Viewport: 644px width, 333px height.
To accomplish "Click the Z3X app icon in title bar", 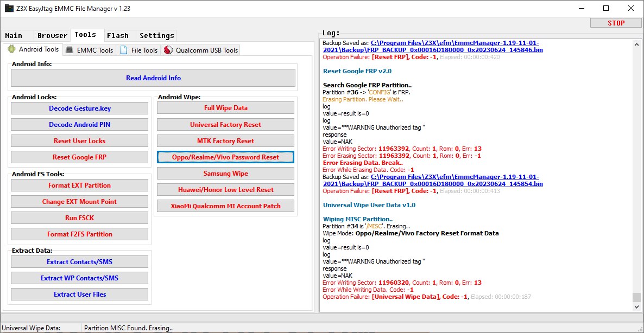I will pyautogui.click(x=9, y=8).
